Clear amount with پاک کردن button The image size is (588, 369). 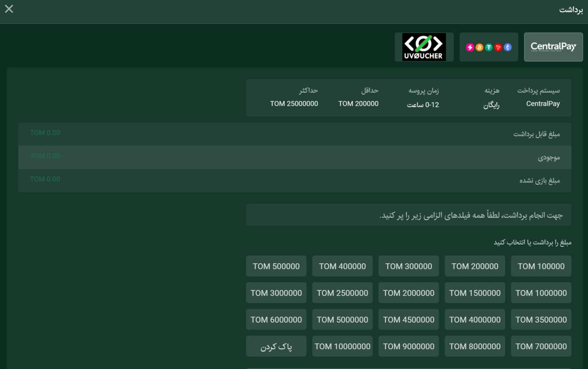276,346
